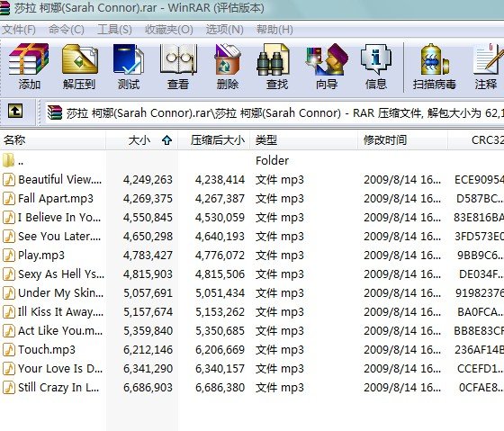Select the parent folder '..' icon
Viewport: 504px width, 431px height.
pos(8,160)
